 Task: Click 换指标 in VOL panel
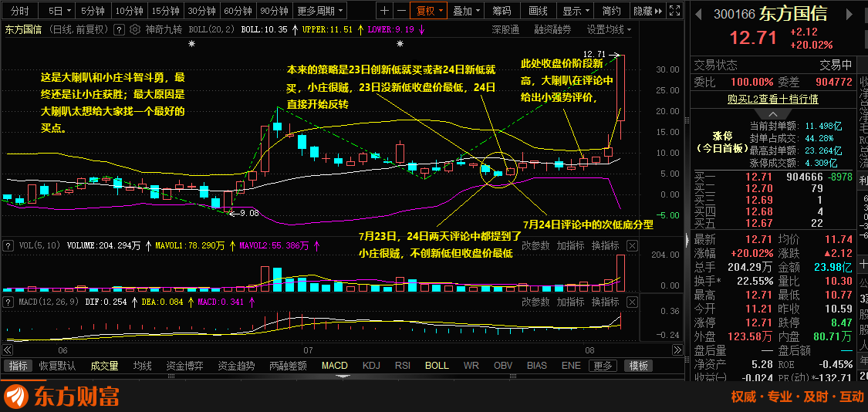click(605, 245)
